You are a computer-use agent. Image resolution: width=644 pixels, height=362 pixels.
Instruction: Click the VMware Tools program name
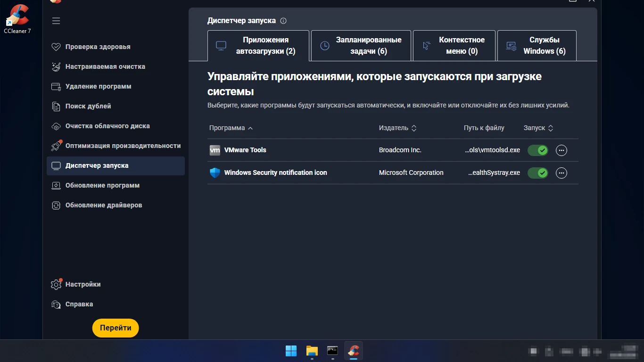point(245,150)
